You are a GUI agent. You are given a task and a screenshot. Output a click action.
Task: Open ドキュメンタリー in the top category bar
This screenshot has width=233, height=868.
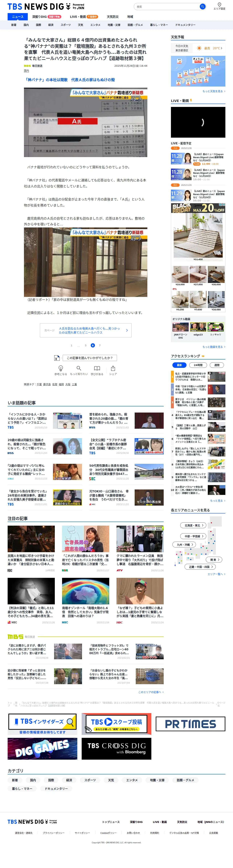pos(185,25)
